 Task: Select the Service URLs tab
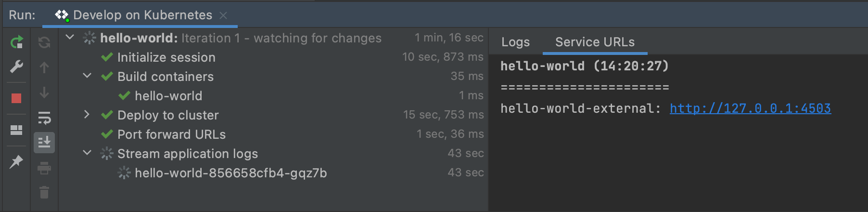pos(595,42)
